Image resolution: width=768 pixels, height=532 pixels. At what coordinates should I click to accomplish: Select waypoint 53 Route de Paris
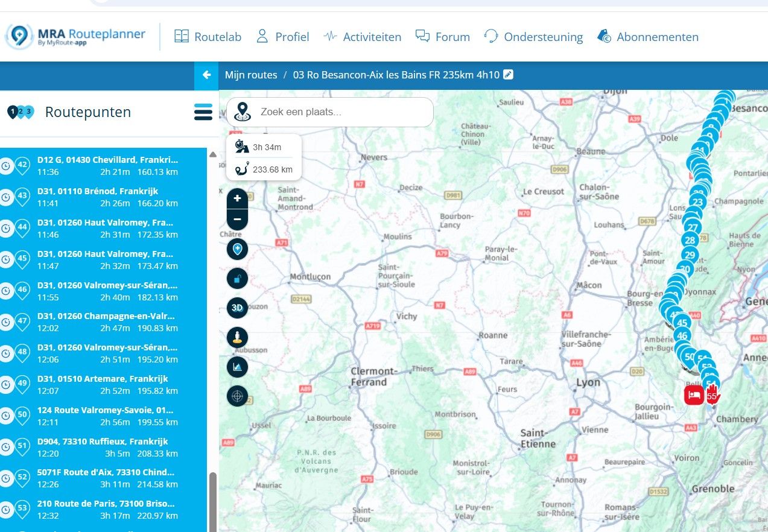[103, 510]
